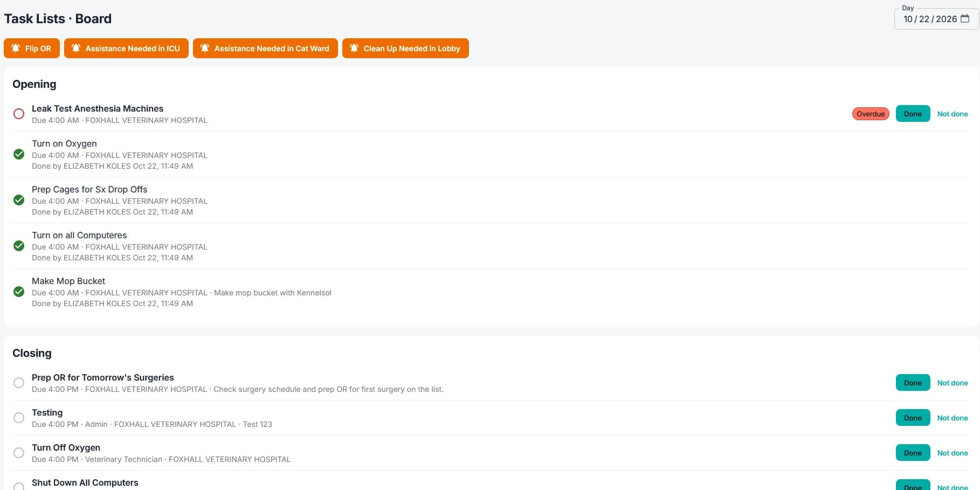Mark Testing task as Done
980x490 pixels.
913,418
